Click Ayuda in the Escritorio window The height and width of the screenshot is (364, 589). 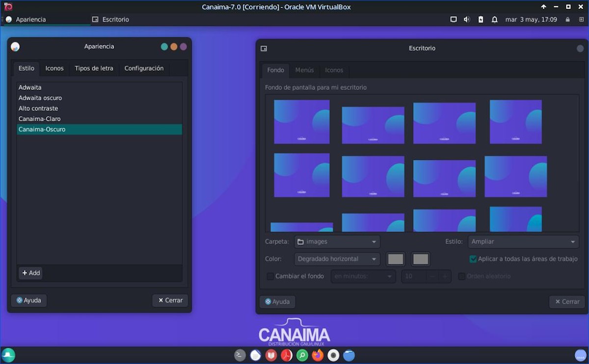277,302
